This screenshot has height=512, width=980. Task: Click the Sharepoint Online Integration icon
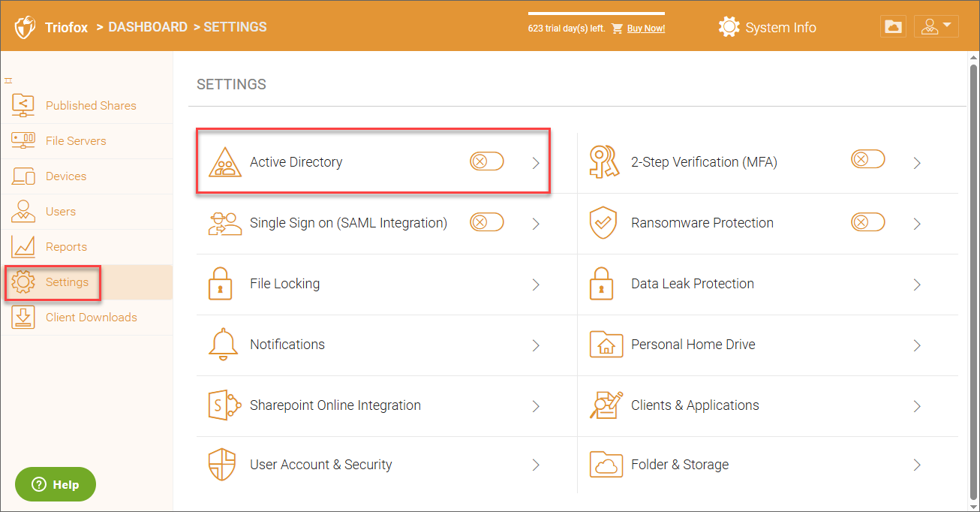tap(224, 405)
